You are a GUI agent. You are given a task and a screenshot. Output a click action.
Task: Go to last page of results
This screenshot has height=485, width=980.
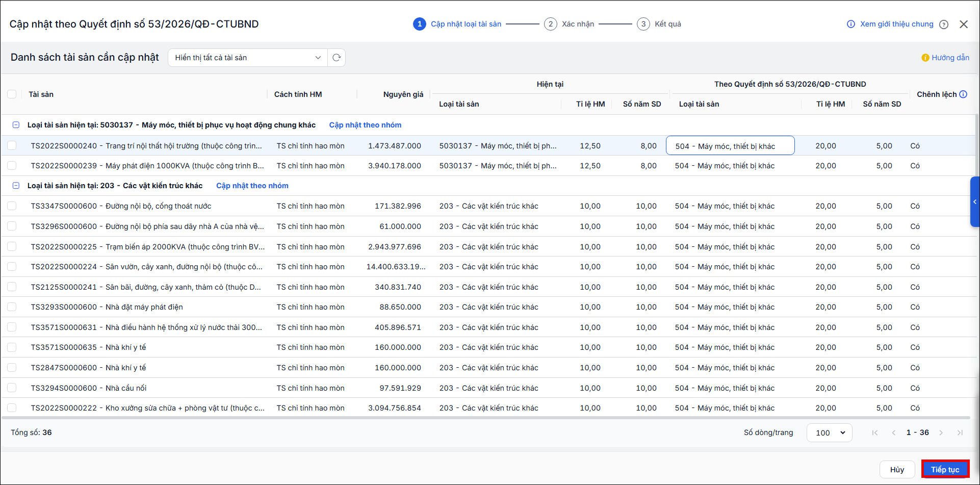click(960, 432)
